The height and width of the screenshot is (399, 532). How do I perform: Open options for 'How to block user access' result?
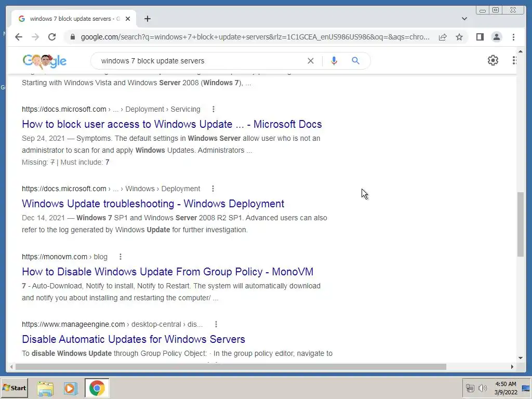click(213, 109)
